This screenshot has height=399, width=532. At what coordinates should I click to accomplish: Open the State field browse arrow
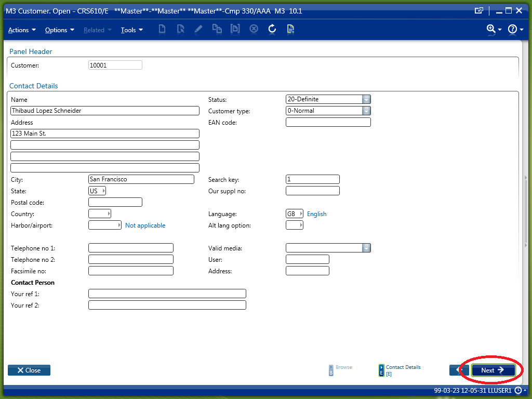click(103, 191)
